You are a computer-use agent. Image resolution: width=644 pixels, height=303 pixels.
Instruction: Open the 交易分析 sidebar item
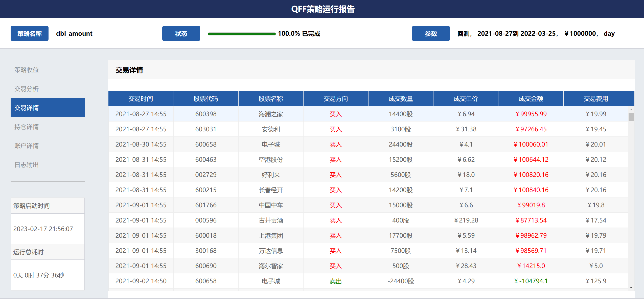click(x=27, y=89)
